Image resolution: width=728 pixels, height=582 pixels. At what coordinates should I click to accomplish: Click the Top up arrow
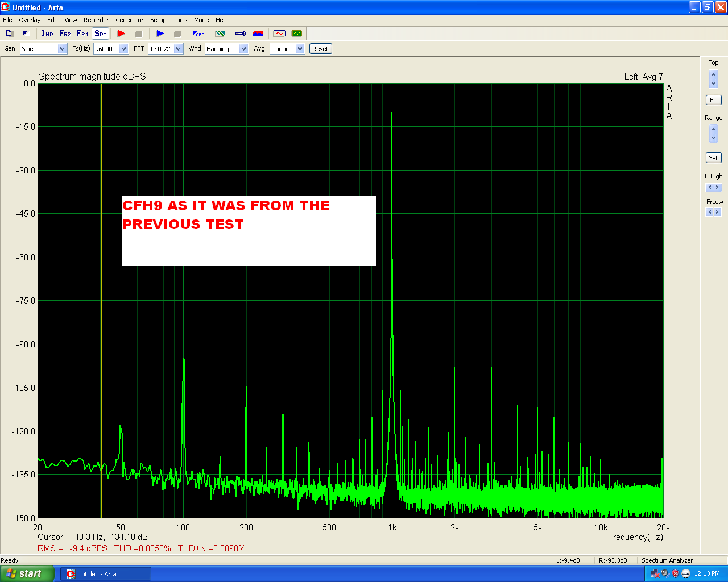pyautogui.click(x=714, y=75)
